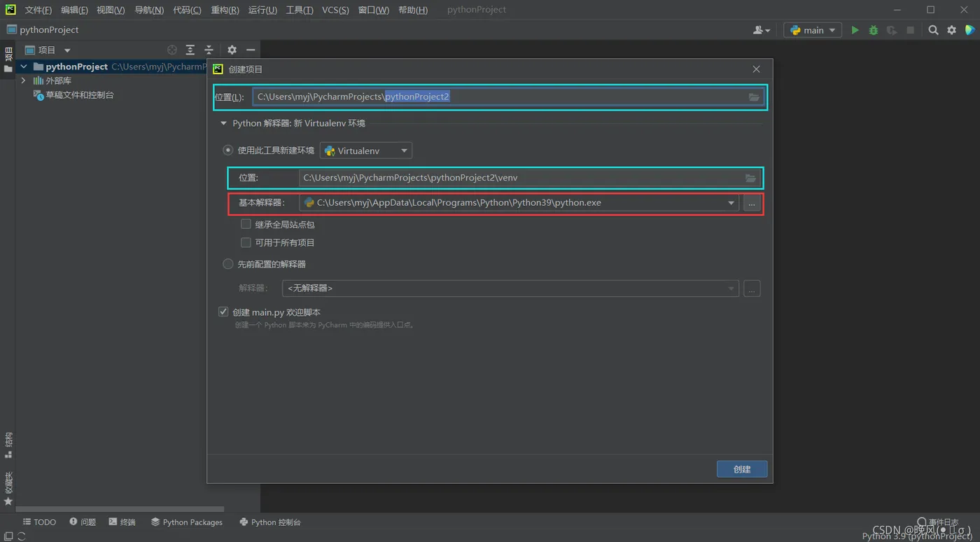Browse folder icon for project location field
Screen dimensions: 980x542
pos(754,97)
